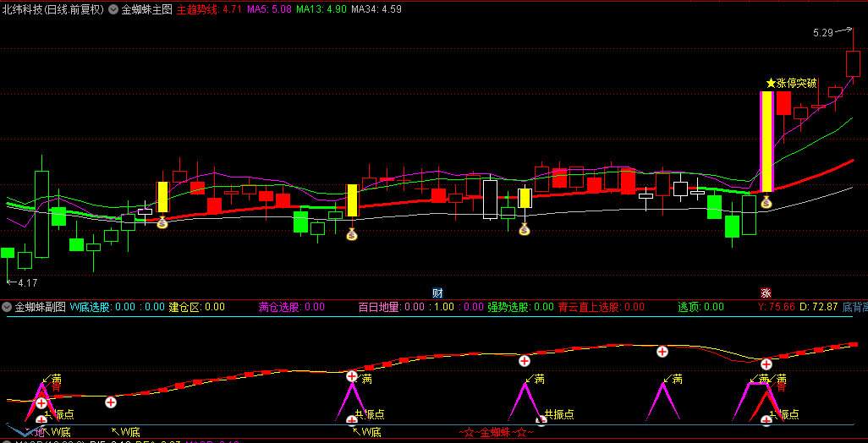868x443 pixels.
Task: Click the 北纬科技(日线.前复权) title
Action: click(x=53, y=8)
